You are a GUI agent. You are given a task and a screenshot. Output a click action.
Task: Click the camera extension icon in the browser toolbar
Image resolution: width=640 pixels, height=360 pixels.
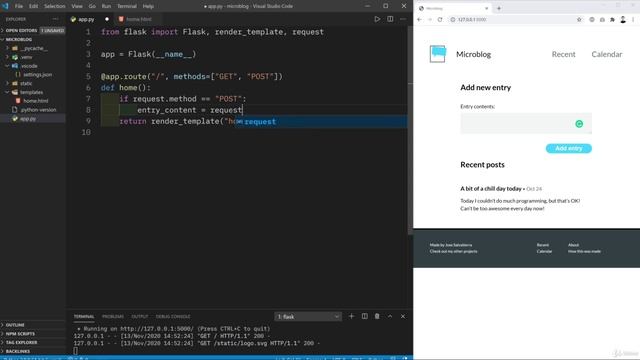tap(602, 20)
